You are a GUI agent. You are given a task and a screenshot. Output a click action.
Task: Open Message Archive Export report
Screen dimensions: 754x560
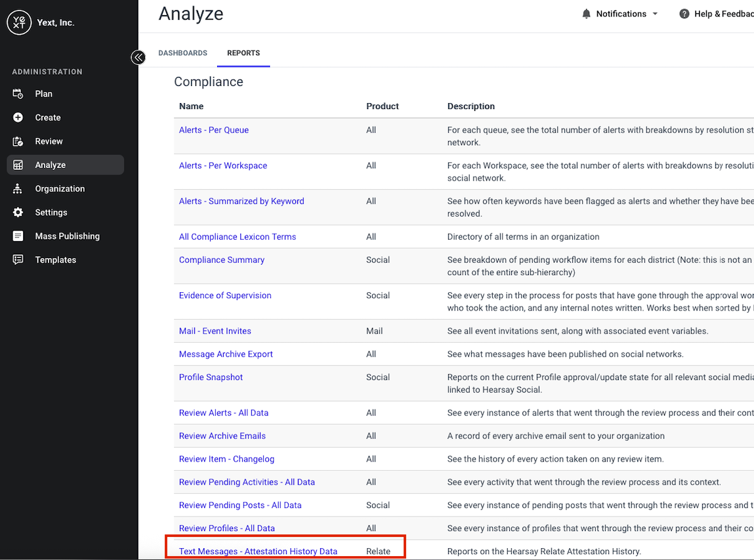[x=226, y=354]
